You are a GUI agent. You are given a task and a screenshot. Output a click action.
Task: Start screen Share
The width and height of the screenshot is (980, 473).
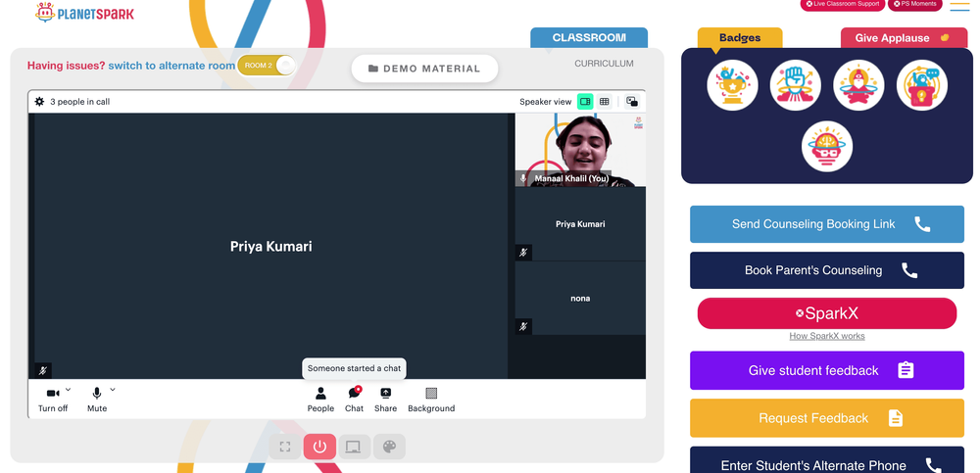click(x=385, y=400)
